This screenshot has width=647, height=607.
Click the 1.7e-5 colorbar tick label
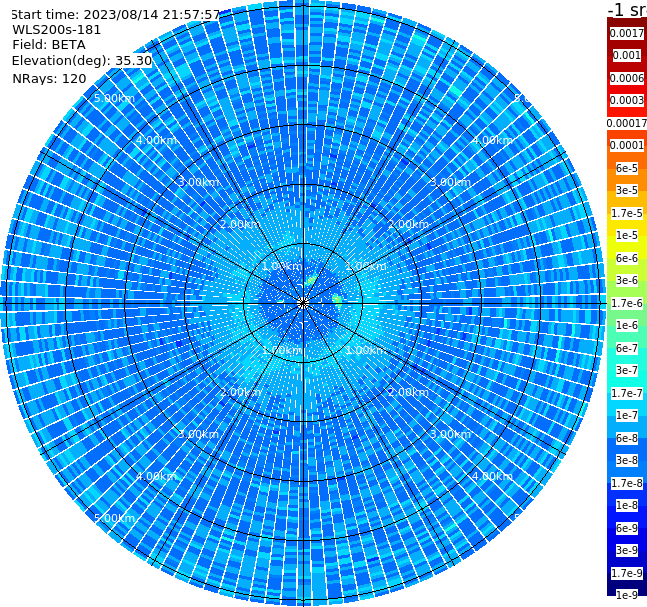[x=627, y=213]
